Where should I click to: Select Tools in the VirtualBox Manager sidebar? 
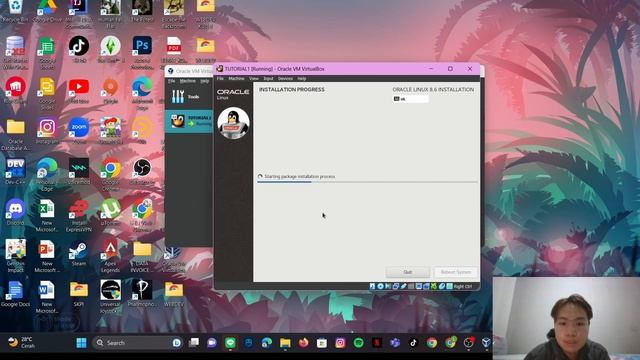[x=189, y=97]
